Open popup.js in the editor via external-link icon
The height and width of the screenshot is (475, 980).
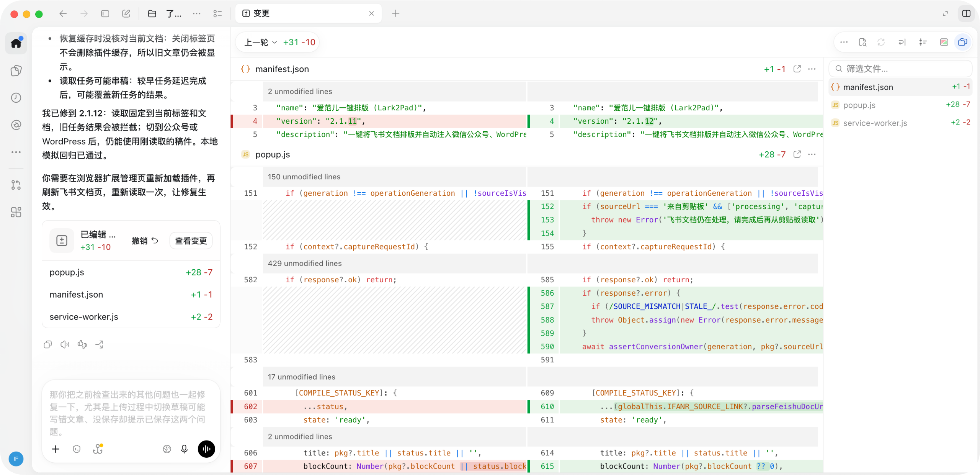click(797, 154)
